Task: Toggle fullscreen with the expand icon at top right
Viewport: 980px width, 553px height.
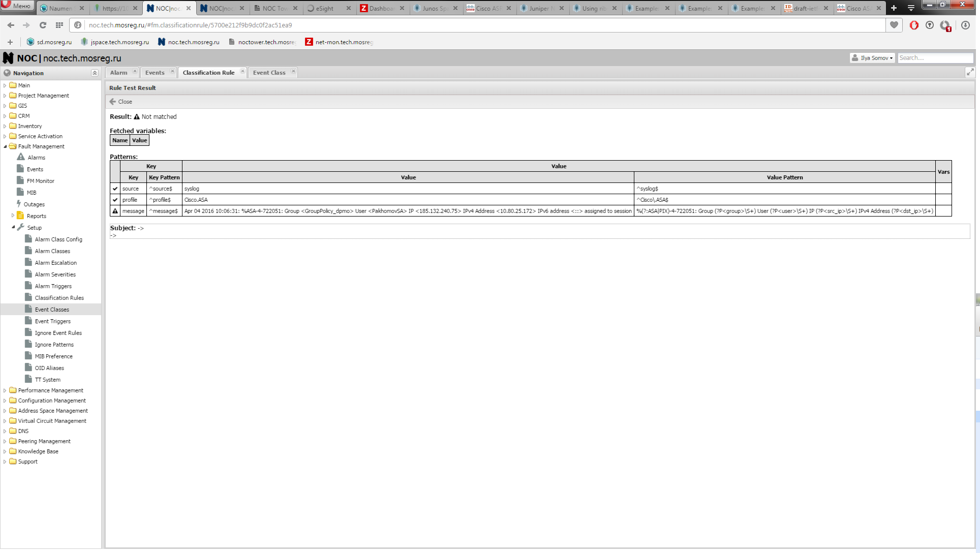Action: click(970, 72)
